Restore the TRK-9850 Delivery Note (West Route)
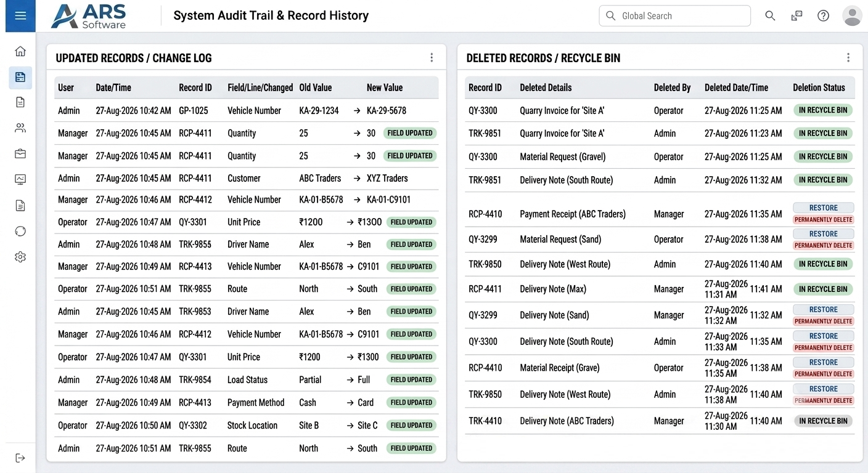 tap(823, 389)
